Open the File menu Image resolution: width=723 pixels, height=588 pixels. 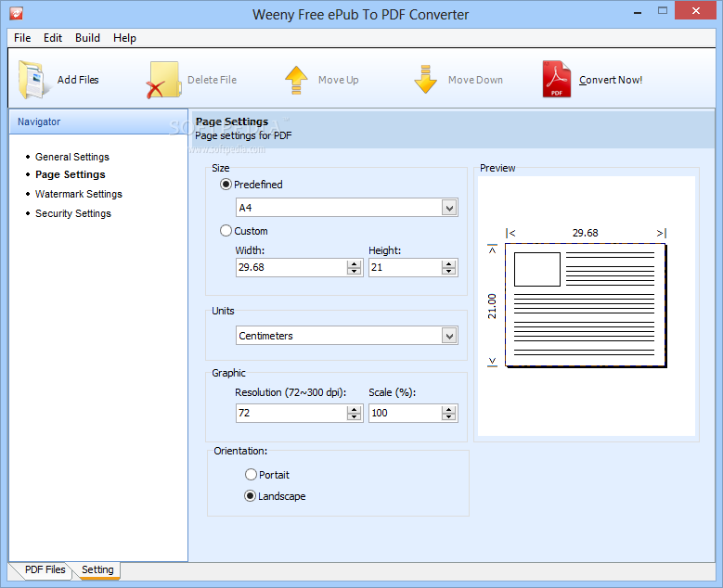tap(22, 38)
